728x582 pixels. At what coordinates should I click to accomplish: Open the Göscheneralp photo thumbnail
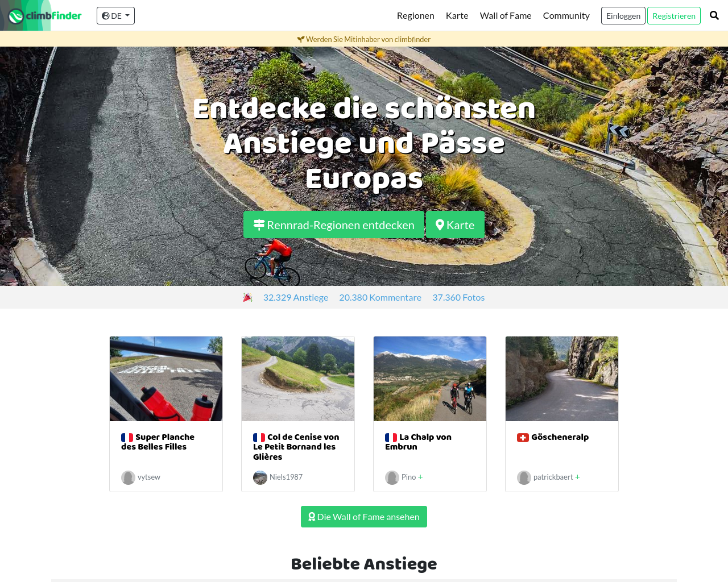(562, 379)
